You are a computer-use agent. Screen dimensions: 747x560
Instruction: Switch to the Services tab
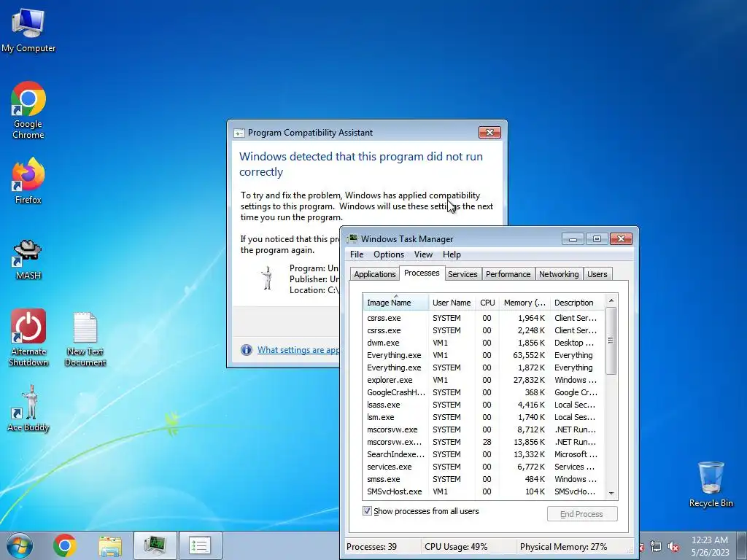(462, 274)
